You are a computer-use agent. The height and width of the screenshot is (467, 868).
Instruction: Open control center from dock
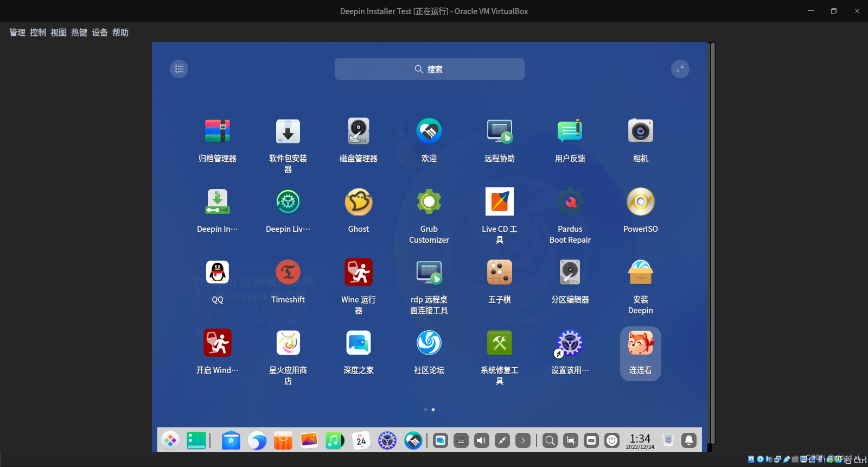tap(387, 440)
